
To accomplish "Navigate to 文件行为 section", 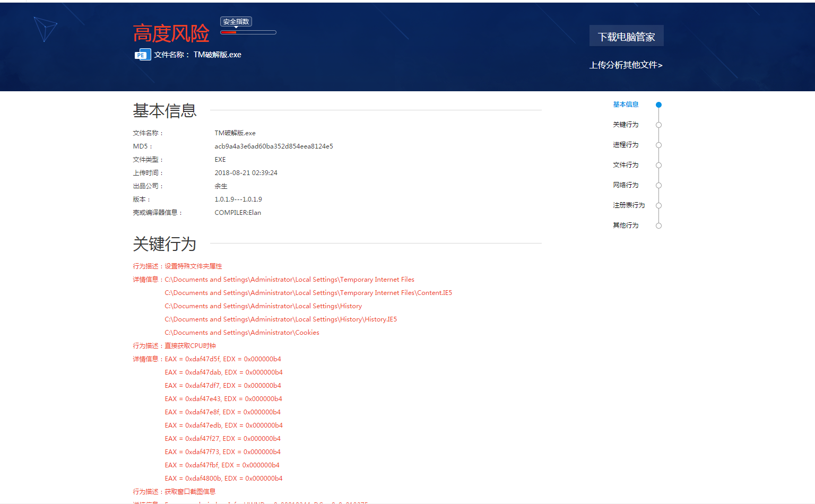I will pos(626,165).
